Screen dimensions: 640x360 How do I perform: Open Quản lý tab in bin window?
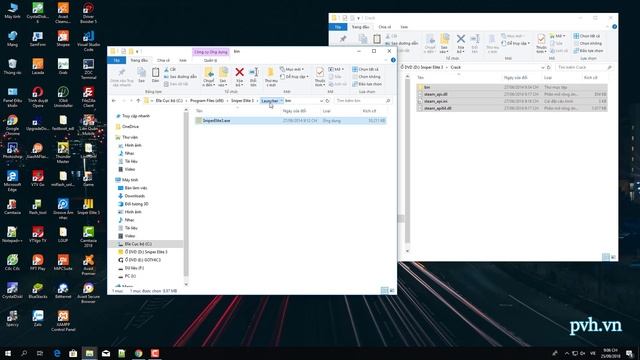click(210, 60)
